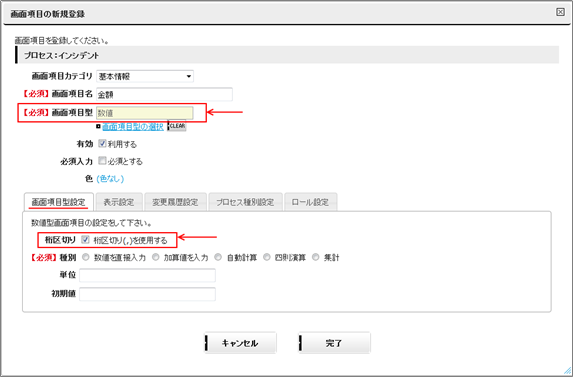Click the 画面項目型 field showing 数値
Screen dimensions: 573x377
click(145, 113)
